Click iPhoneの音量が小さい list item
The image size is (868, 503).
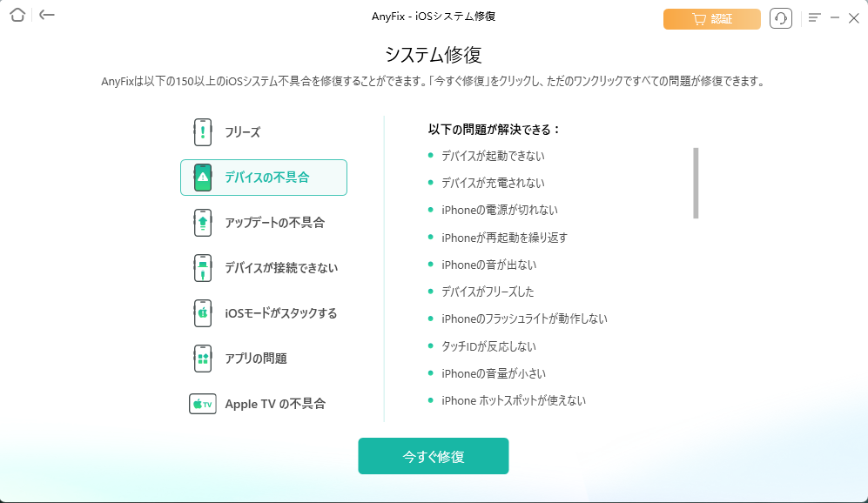(x=494, y=373)
